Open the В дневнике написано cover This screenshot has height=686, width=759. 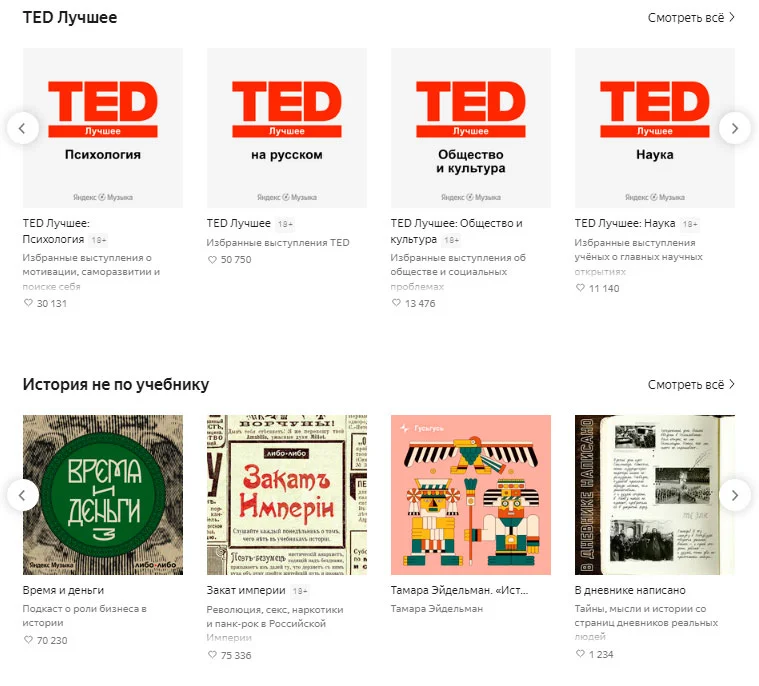tap(655, 494)
